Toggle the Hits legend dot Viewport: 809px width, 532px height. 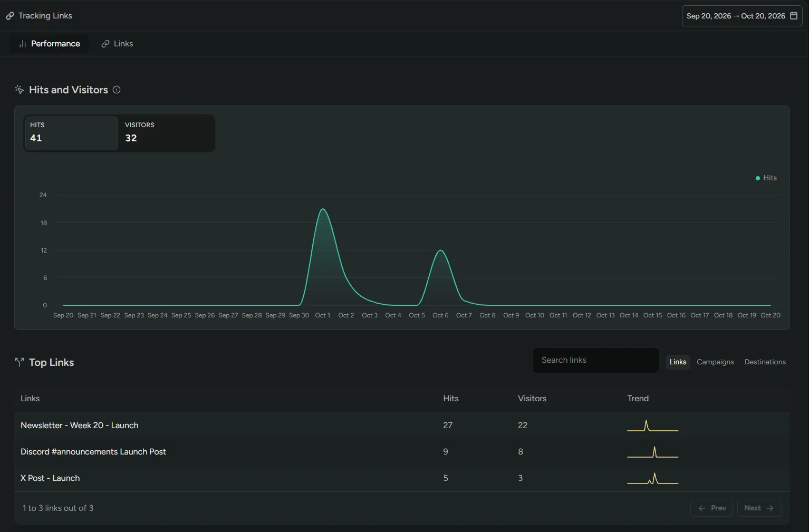point(758,178)
